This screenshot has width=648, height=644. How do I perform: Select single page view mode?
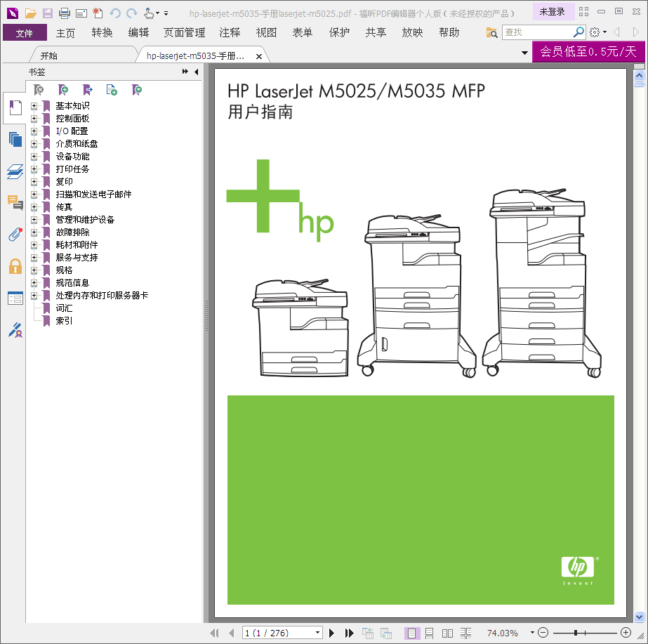pyautogui.click(x=411, y=633)
